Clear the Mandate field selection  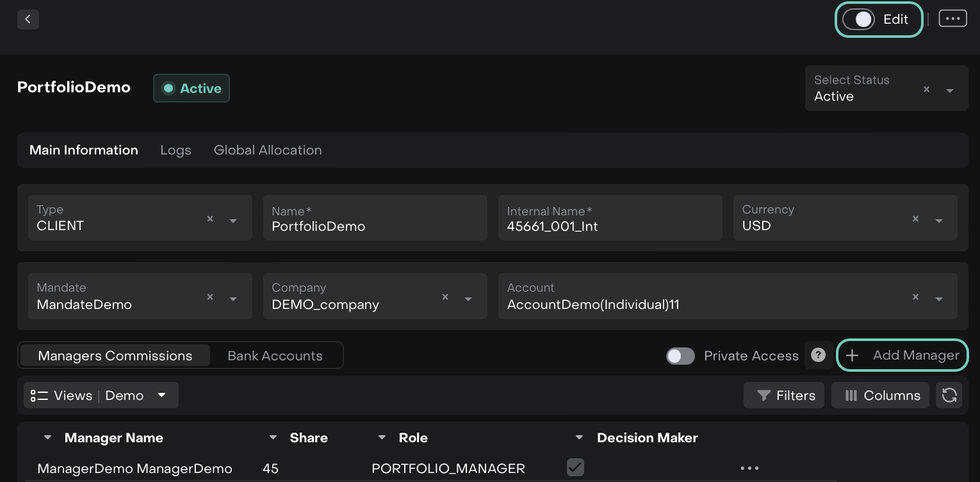coord(210,297)
